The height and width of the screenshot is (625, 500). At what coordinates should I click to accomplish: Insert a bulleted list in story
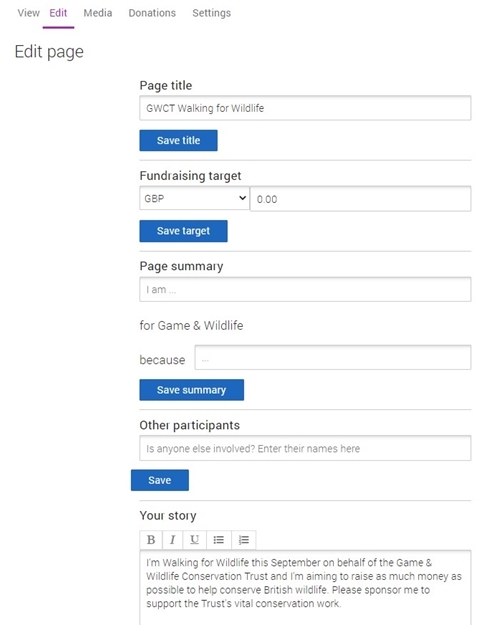tap(219, 540)
